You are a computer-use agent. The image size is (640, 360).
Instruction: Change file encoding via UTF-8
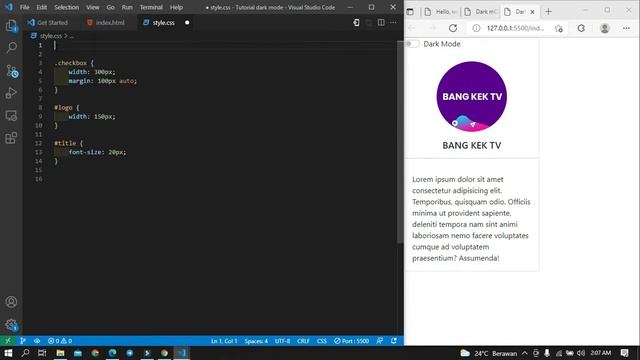pos(282,341)
